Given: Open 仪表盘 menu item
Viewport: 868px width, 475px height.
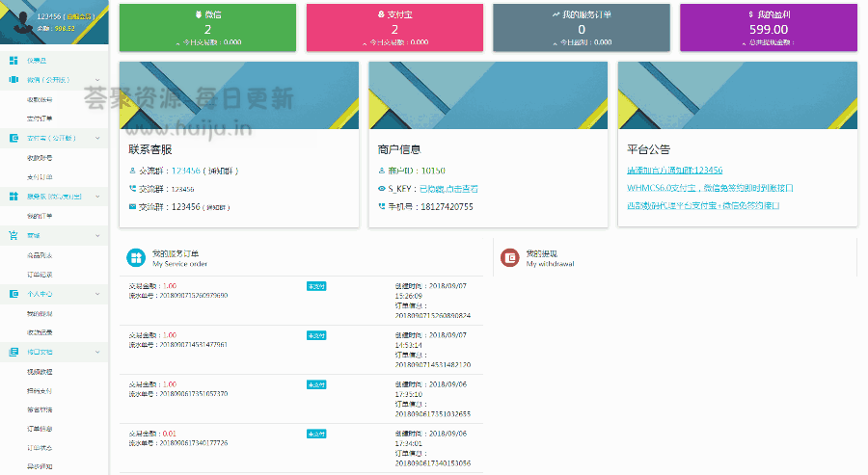Looking at the screenshot, I should 37,61.
